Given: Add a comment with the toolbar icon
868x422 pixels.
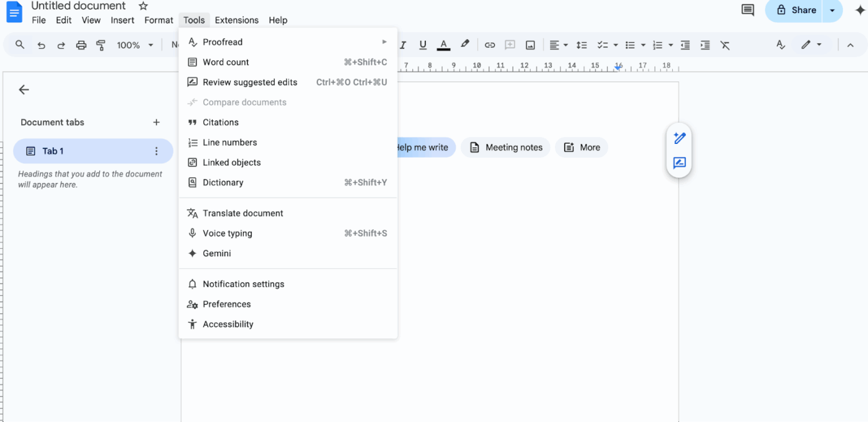Looking at the screenshot, I should click(510, 45).
